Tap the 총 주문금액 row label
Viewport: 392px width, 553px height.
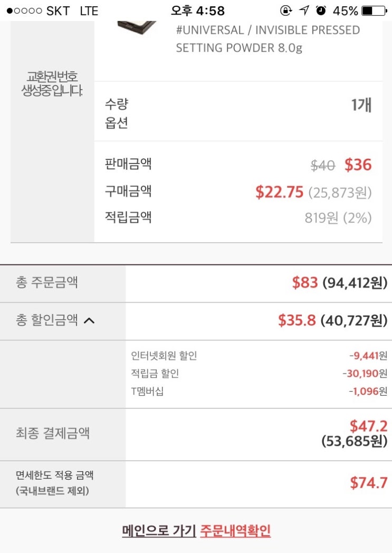(47, 282)
